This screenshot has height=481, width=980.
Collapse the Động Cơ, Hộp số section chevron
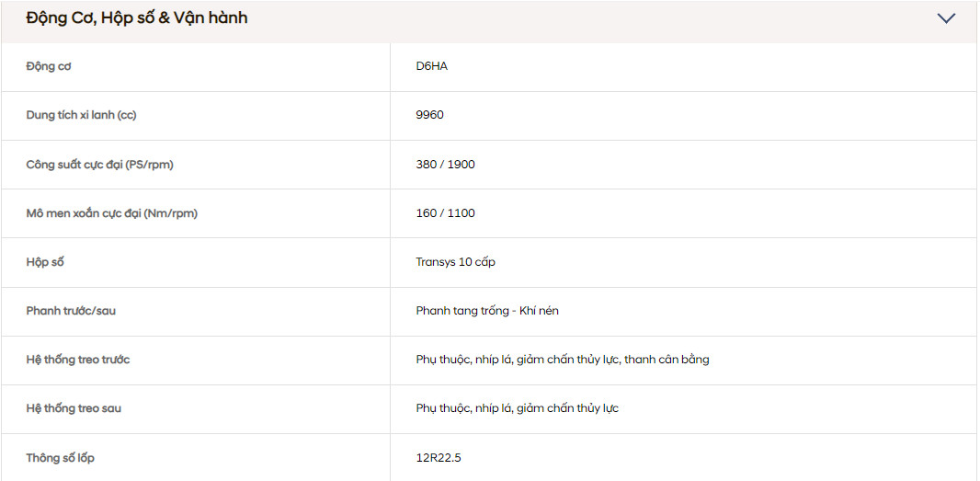[x=946, y=18]
